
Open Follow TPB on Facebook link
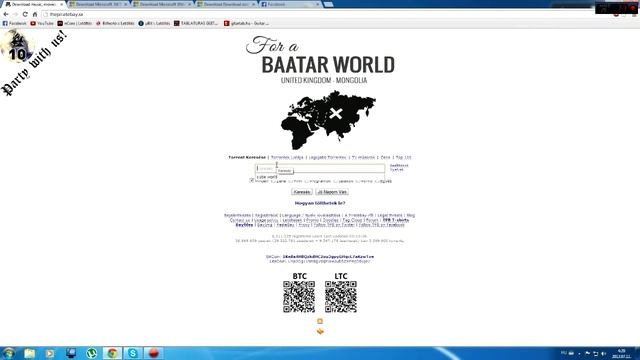(382, 225)
